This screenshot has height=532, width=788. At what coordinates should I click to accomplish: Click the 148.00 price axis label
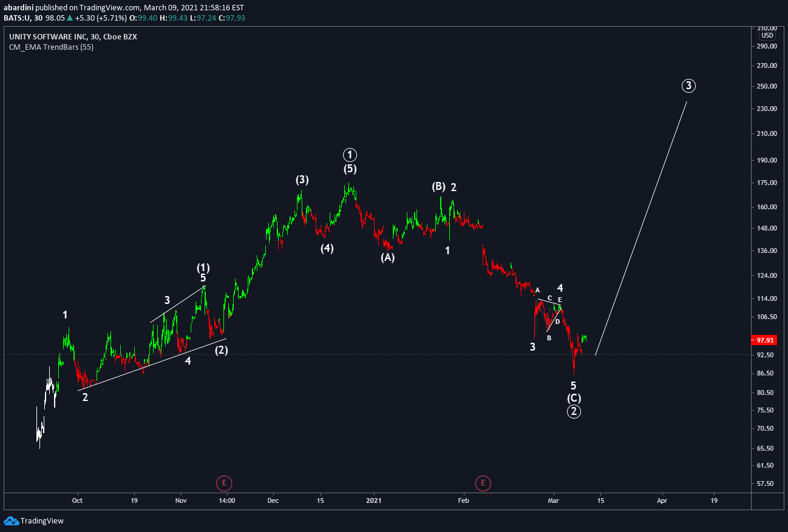click(767, 228)
